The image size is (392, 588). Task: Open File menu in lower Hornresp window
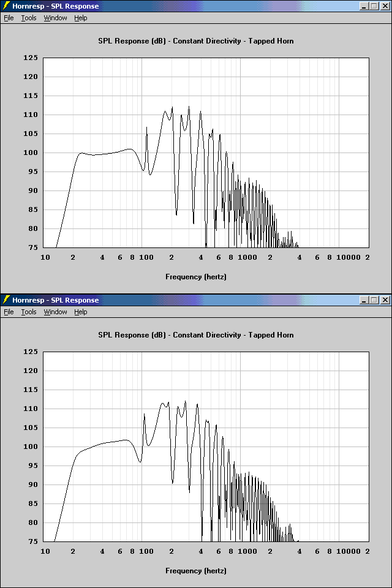click(9, 312)
